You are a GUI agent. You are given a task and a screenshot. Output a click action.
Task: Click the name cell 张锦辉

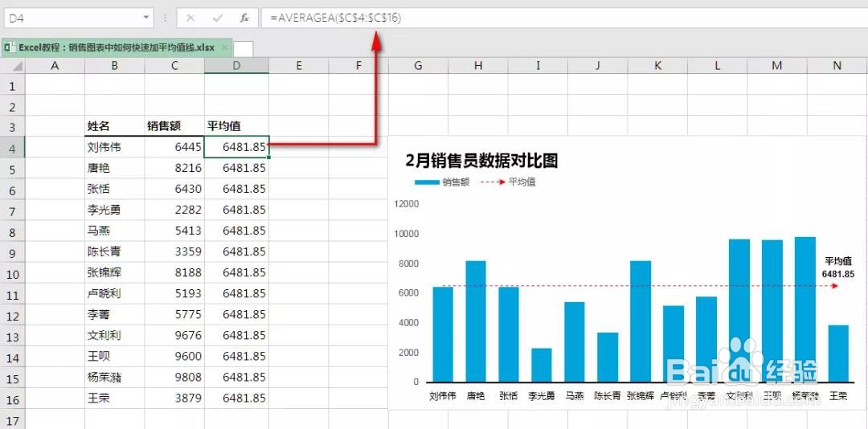(115, 272)
